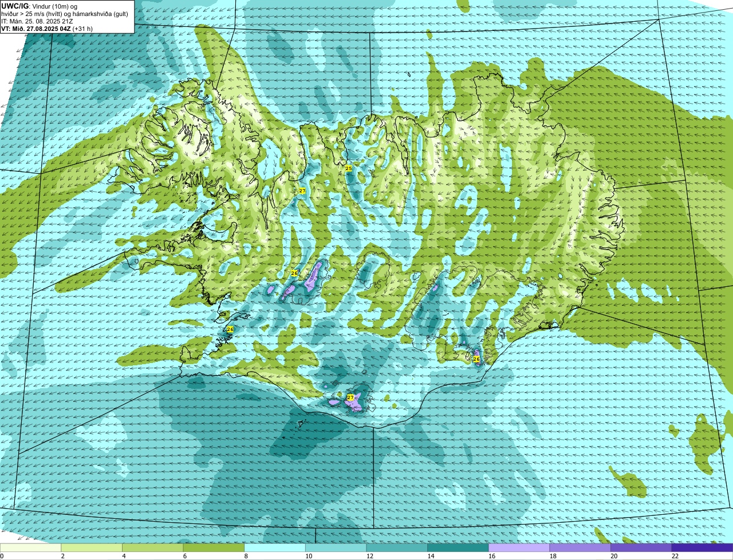This screenshot has height=560, width=733.
Task: Pick the 16–18 m/s lavender legend swatch
Action: point(519,547)
